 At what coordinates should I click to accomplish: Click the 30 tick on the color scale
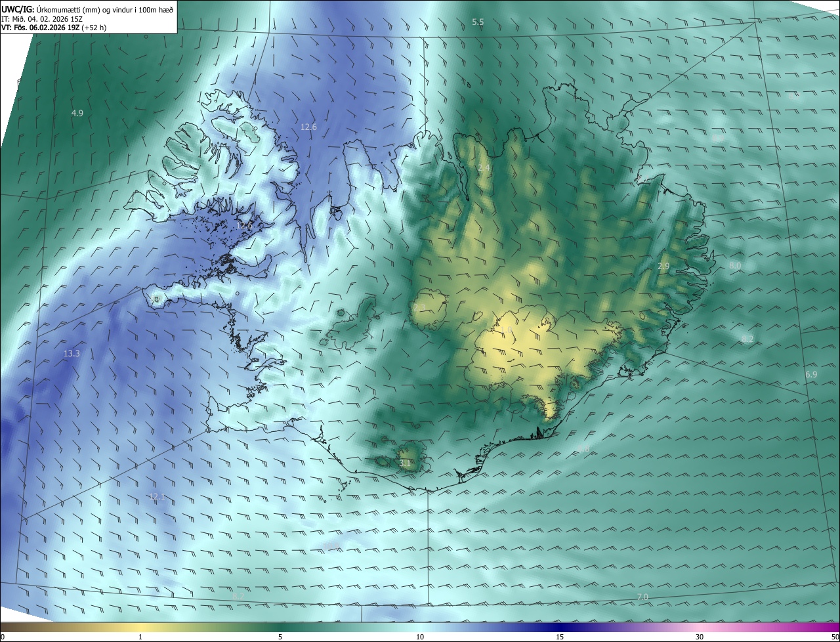pyautogui.click(x=700, y=637)
